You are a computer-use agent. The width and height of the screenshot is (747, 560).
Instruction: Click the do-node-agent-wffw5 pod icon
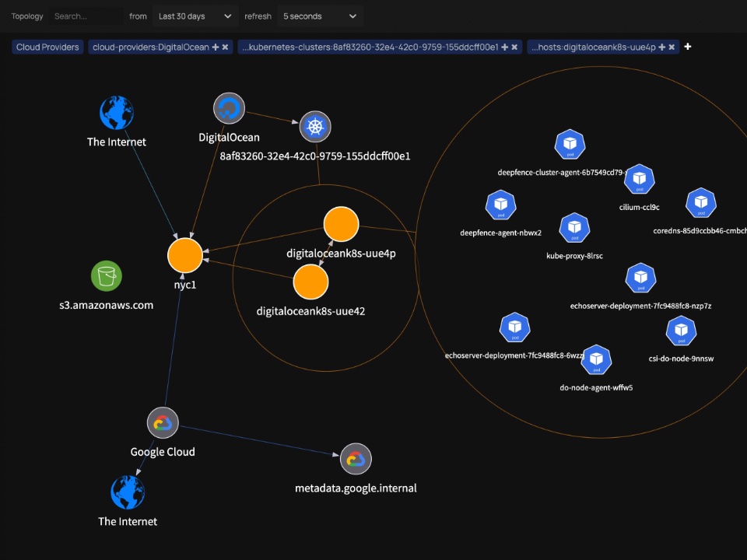(597, 360)
